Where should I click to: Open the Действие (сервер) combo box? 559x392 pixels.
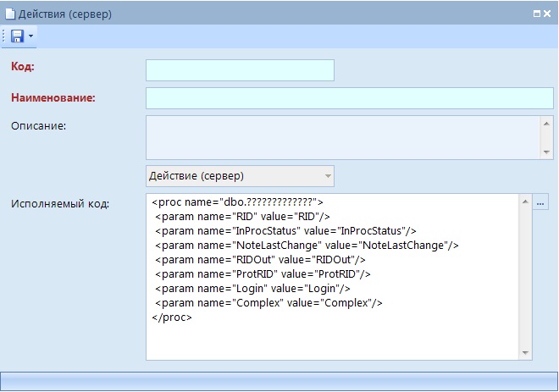tap(240, 176)
